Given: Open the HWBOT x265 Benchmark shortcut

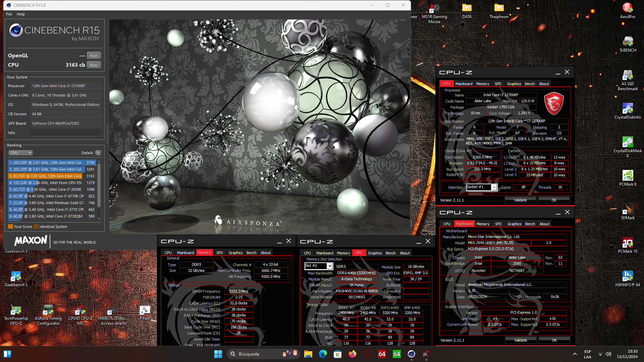Looking at the screenshot, I should (x=113, y=315).
